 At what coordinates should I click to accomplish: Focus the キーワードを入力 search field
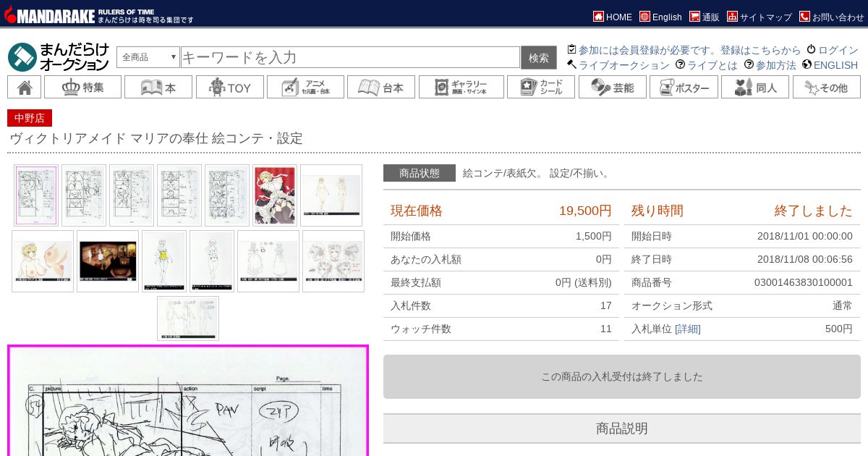point(350,57)
